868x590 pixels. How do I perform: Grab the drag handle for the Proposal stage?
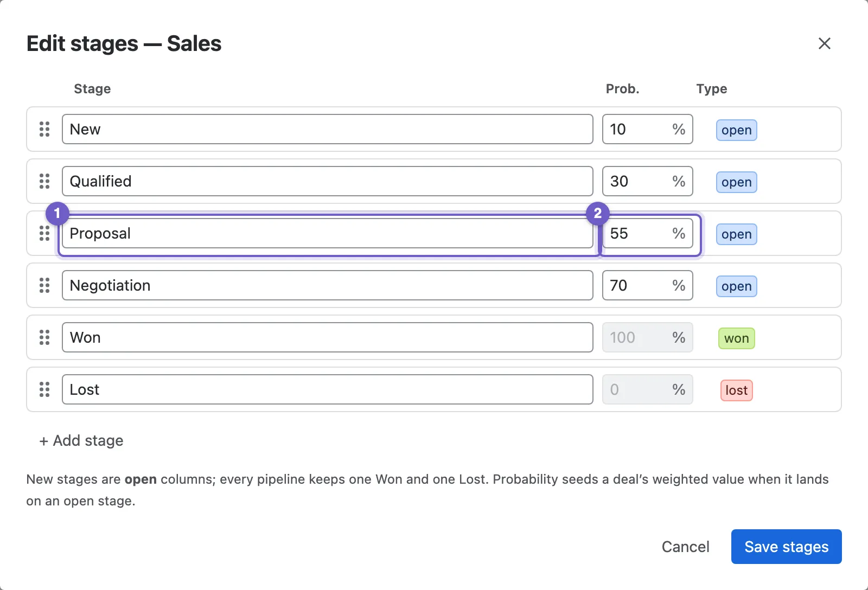[44, 233]
